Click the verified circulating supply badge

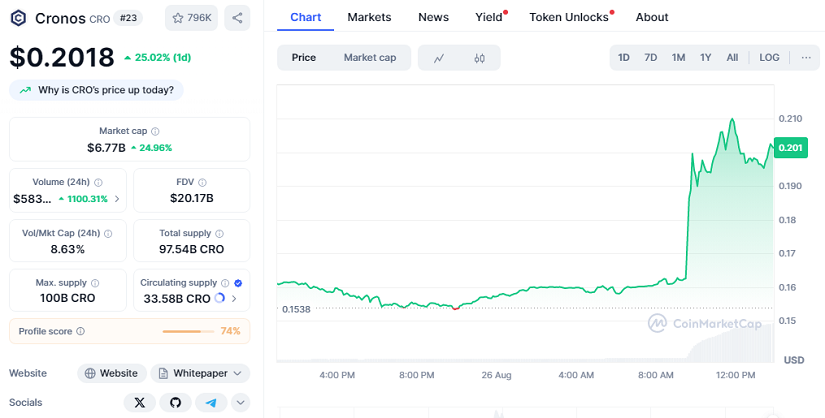pyautogui.click(x=238, y=283)
